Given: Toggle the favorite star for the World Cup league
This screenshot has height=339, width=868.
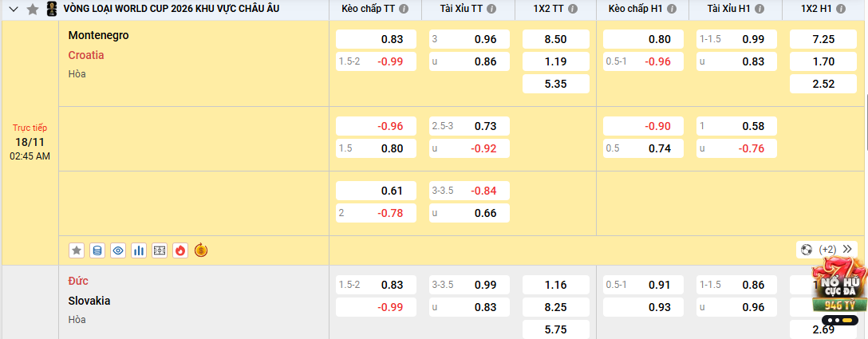Looking at the screenshot, I should click(x=32, y=10).
